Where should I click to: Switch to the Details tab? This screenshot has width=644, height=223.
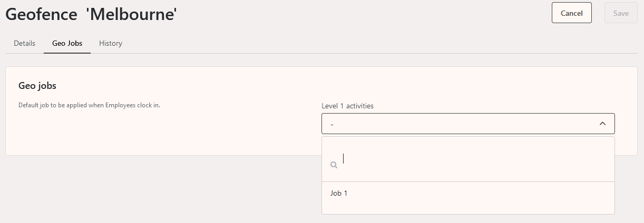tap(24, 43)
